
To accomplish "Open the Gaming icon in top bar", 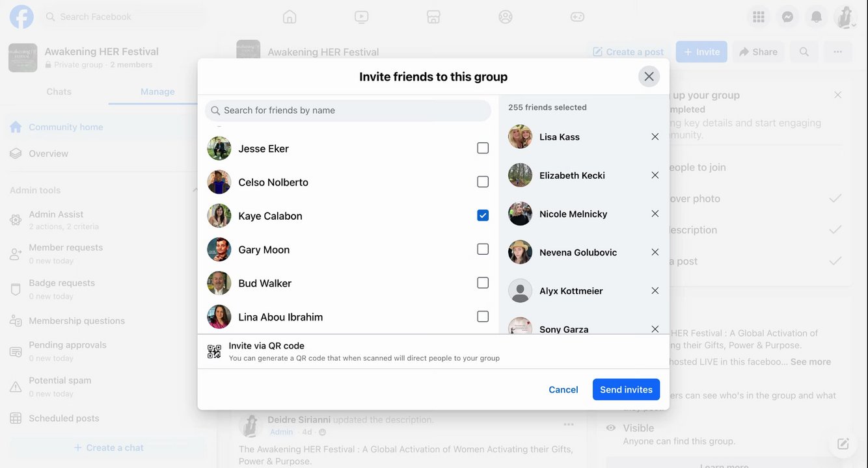I will pyautogui.click(x=577, y=17).
